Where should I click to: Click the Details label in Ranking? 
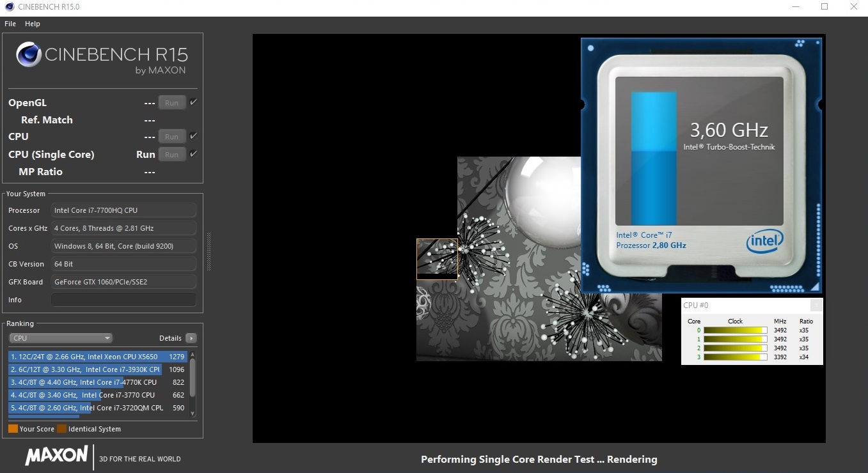(170, 338)
